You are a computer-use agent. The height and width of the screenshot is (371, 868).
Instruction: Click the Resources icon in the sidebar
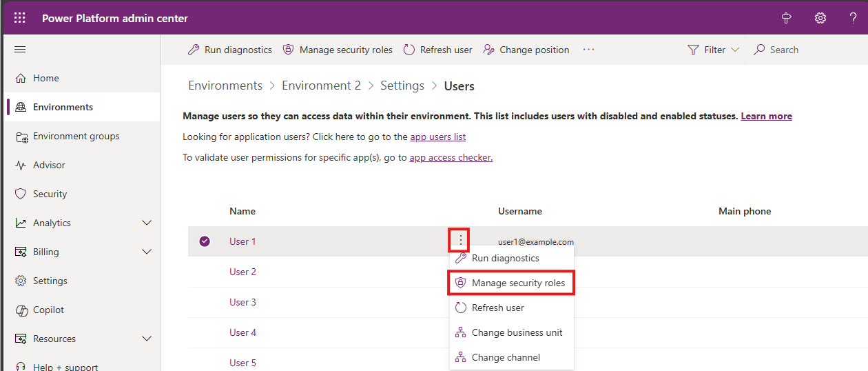tap(21, 339)
